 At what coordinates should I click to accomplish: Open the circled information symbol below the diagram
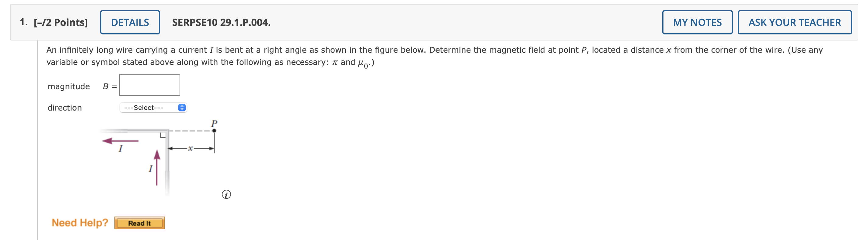(226, 195)
